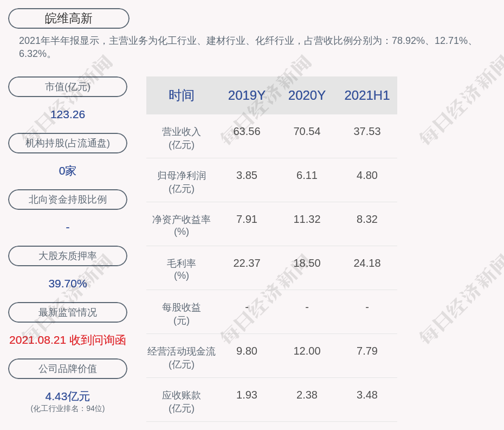Select the revenue cell 70.54
The image size is (504, 430).
click(307, 132)
